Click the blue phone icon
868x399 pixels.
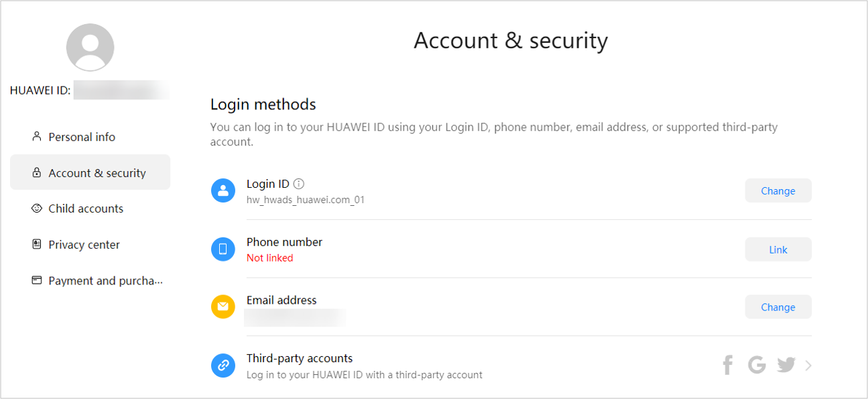click(223, 249)
